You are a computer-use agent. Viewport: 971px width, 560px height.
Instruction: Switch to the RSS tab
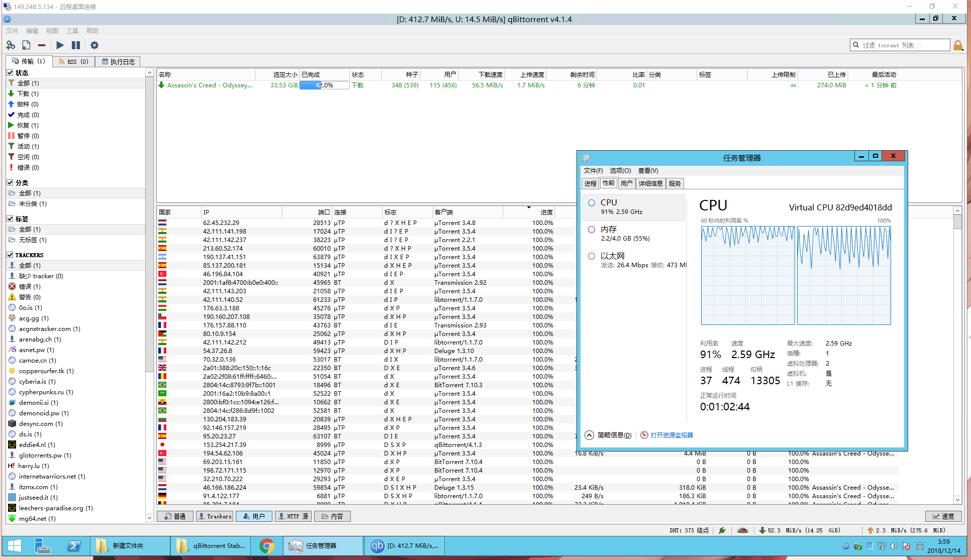pos(73,61)
